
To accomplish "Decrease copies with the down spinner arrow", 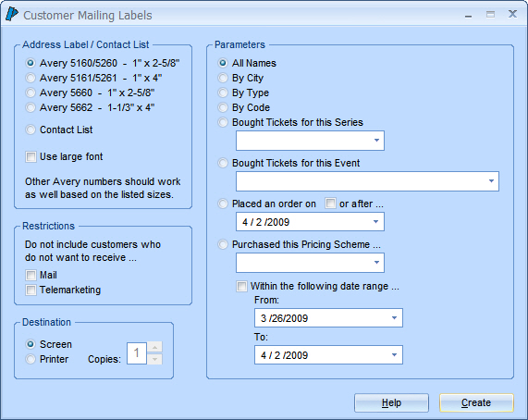I will 155,359.
